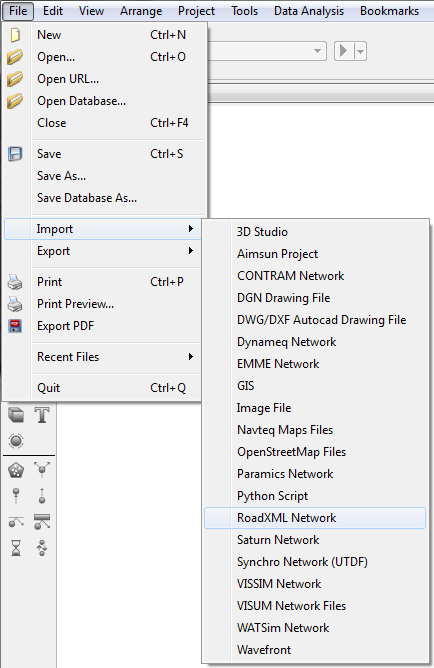The height and width of the screenshot is (668, 434).
Task: Select the pentagon centroid tool icon
Action: point(16,470)
